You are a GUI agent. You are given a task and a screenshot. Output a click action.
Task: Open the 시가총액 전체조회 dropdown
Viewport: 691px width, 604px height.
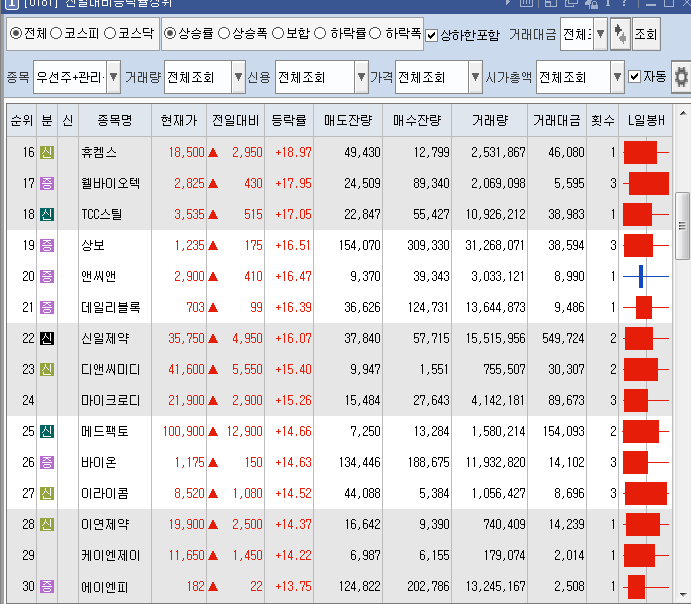pyautogui.click(x=617, y=77)
